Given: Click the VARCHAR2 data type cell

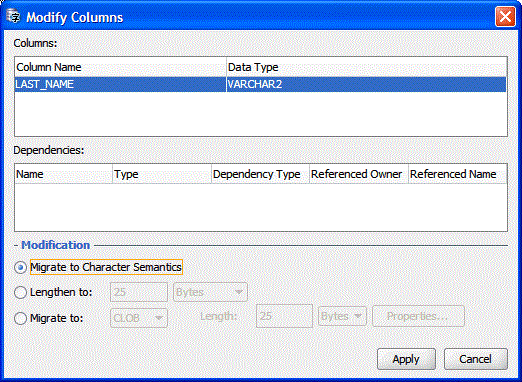Looking at the screenshot, I should coord(366,84).
